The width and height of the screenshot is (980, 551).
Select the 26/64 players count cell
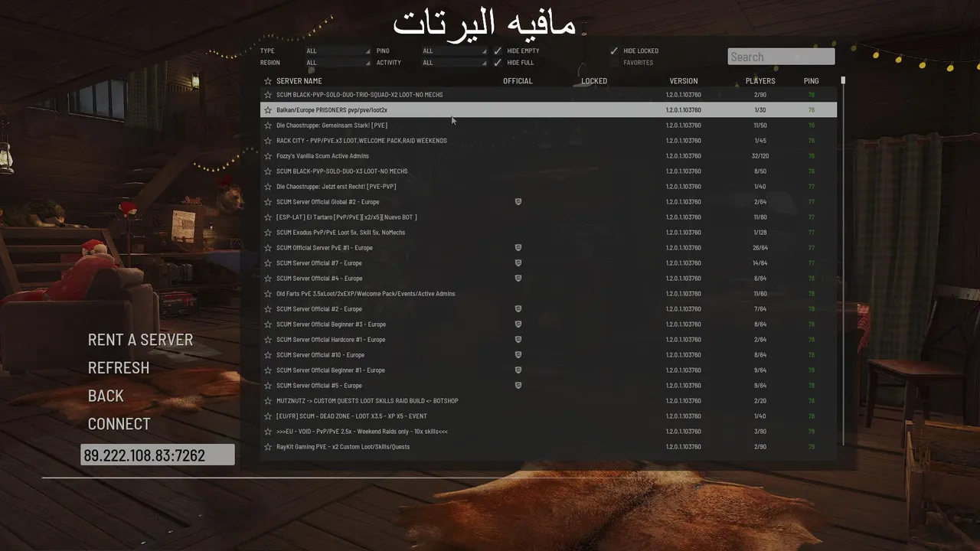(760, 248)
